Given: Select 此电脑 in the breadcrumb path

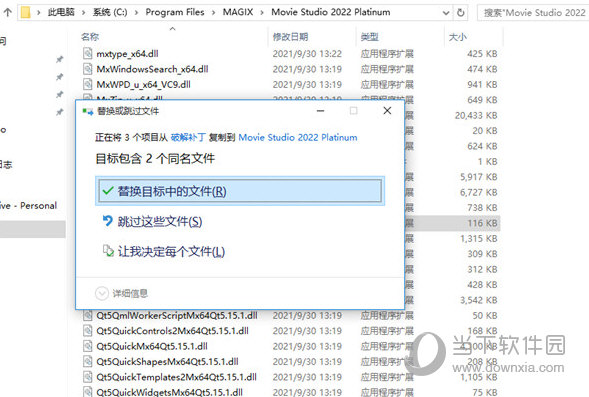Looking at the screenshot, I should 61,12.
